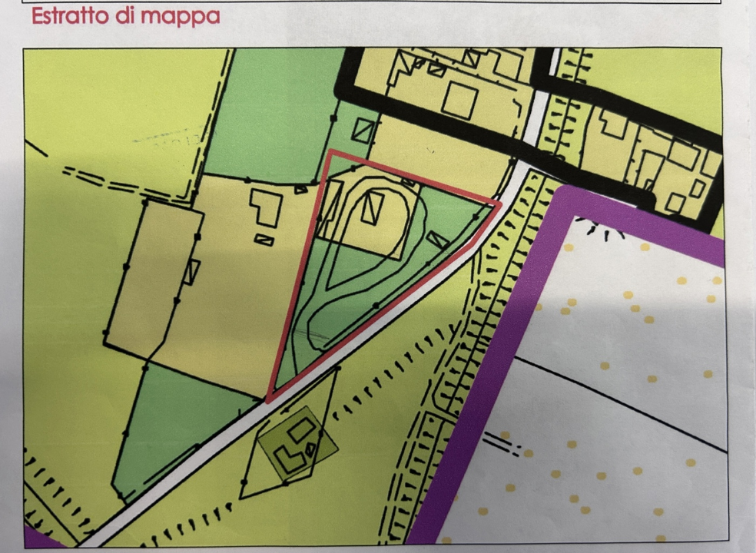Click the empty square building in top block
The width and height of the screenshot is (756, 553).
tap(459, 100)
